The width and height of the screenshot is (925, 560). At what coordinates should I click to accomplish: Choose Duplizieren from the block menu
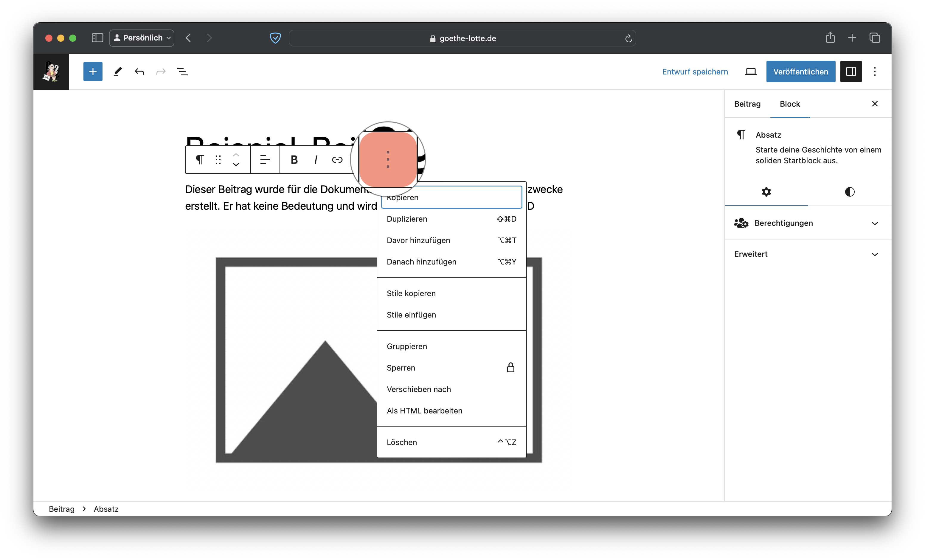pyautogui.click(x=451, y=219)
